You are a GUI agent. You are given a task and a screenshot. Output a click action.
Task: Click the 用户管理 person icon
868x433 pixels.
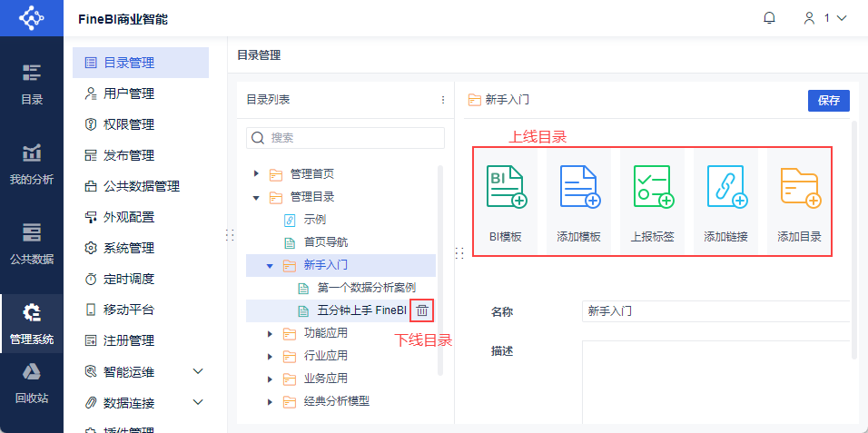90,93
